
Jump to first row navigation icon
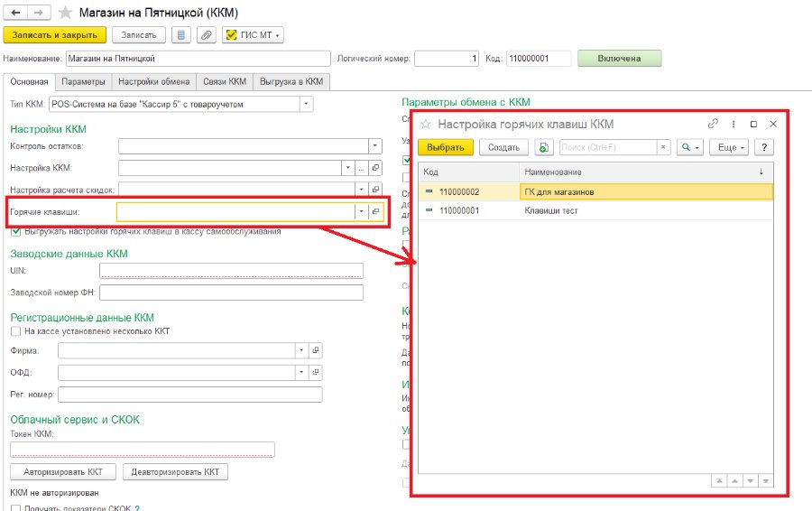point(719,481)
